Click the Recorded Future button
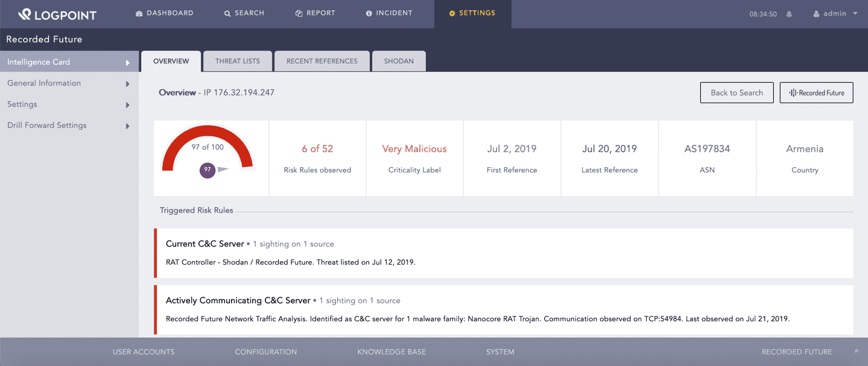Screen dimensions: 868x366 click(816, 93)
